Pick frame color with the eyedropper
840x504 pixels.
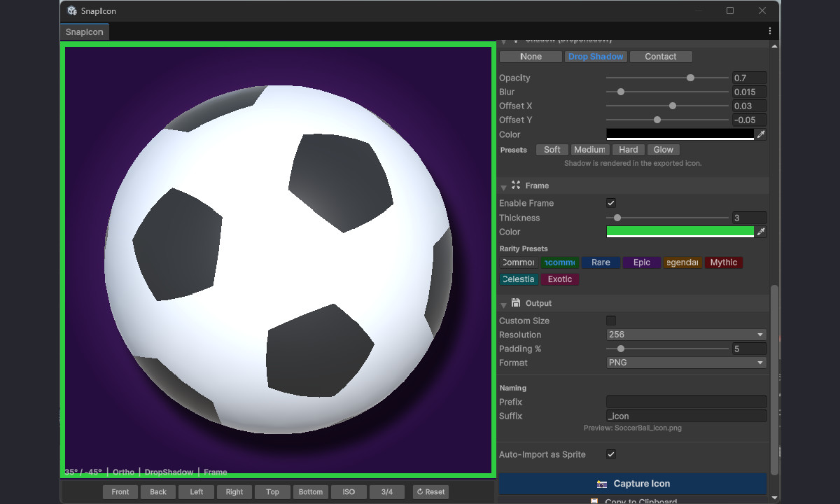tap(762, 232)
